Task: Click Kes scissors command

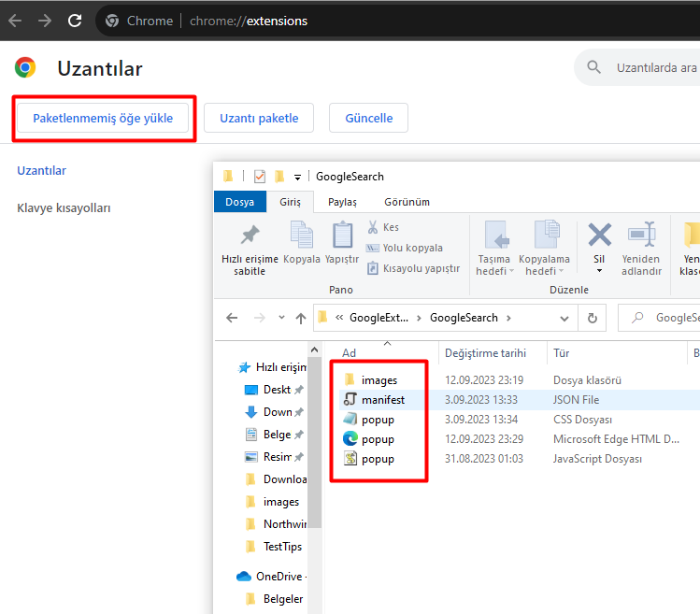Action: click(383, 227)
